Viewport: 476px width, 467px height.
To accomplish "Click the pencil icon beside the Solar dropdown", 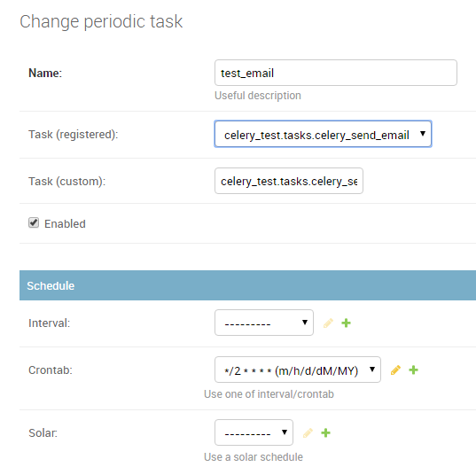I will point(308,433).
